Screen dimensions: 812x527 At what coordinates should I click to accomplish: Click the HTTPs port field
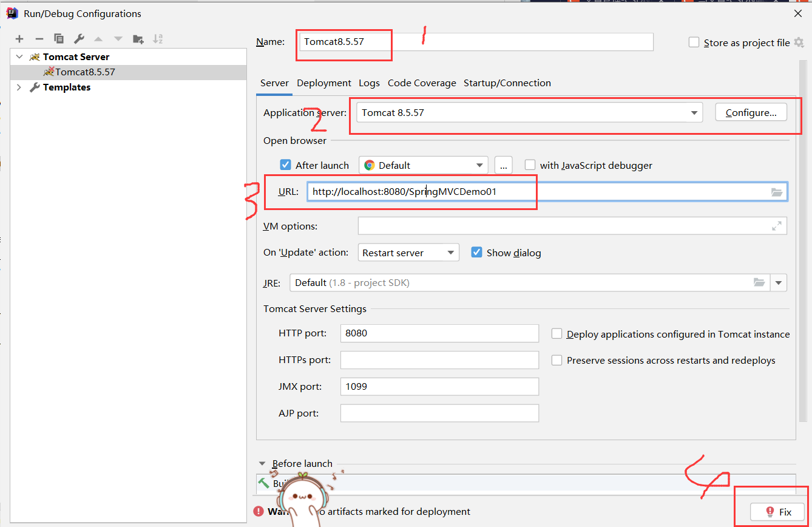[439, 360]
